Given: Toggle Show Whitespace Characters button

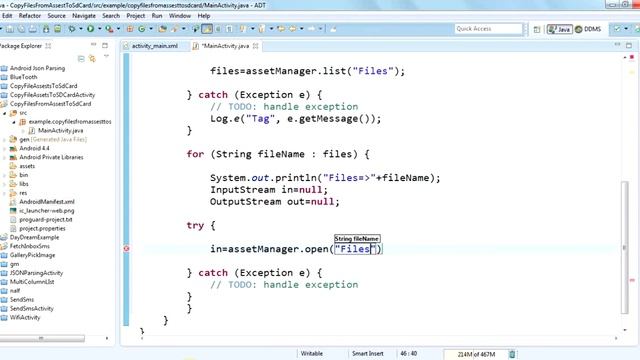Looking at the screenshot, I should point(229,29).
